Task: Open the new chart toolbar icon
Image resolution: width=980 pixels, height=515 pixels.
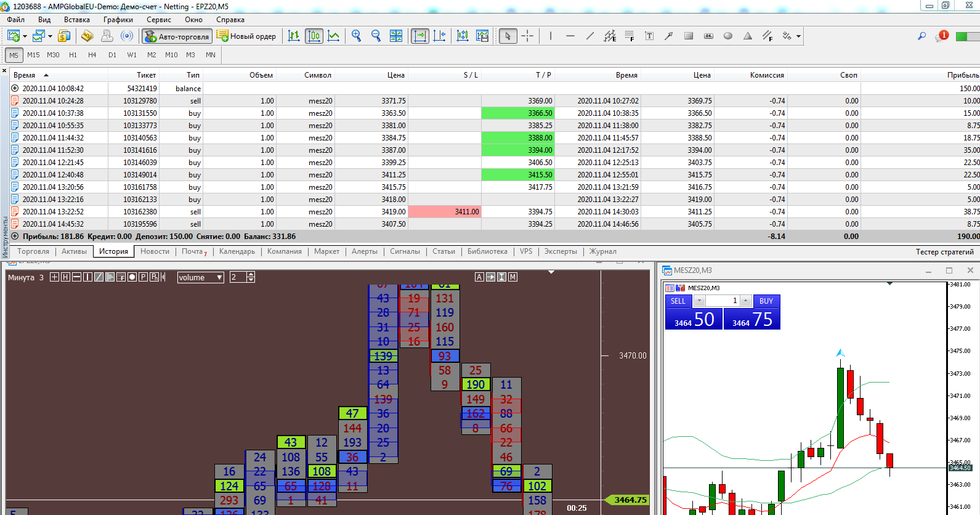Action: point(13,36)
